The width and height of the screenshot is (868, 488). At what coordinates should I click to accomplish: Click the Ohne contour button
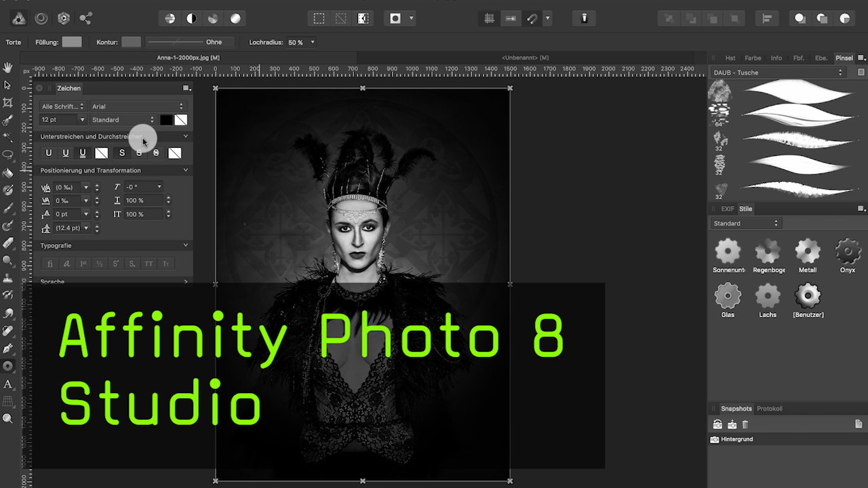click(214, 41)
